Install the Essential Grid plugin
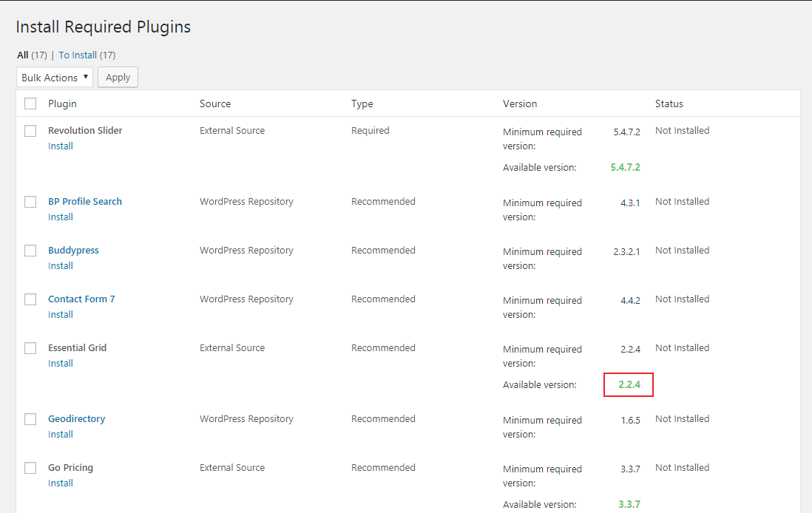Screen dimensions: 812x513 pyautogui.click(x=61, y=364)
